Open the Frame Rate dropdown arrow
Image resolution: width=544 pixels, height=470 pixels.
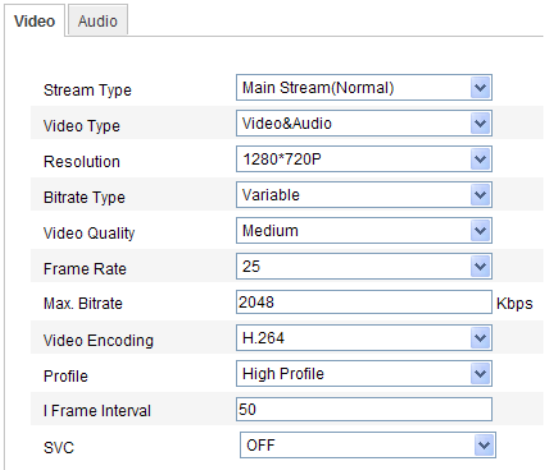tap(481, 266)
